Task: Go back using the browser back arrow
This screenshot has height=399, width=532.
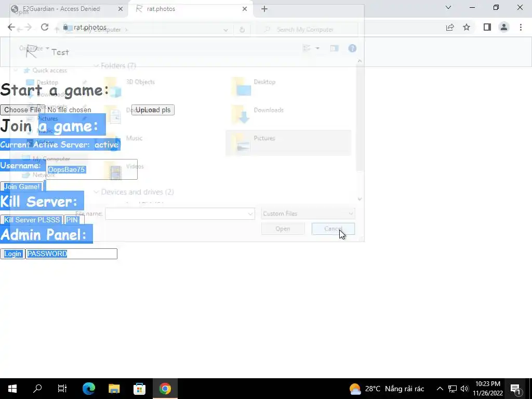Action: [11, 27]
